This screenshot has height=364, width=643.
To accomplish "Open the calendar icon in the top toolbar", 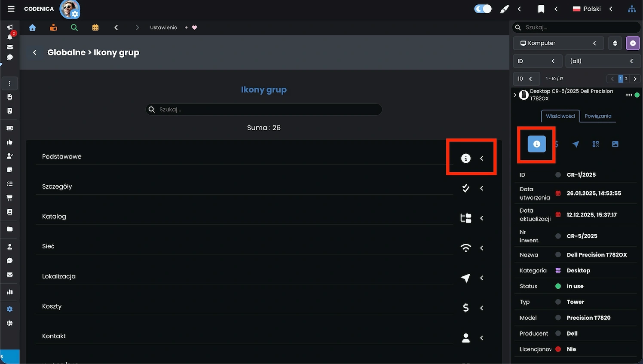I will [95, 28].
